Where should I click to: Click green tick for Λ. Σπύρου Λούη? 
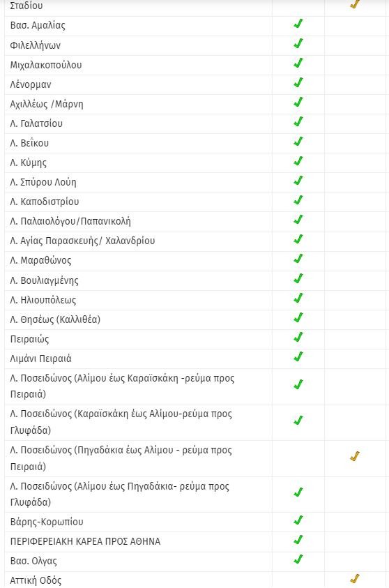point(298,181)
